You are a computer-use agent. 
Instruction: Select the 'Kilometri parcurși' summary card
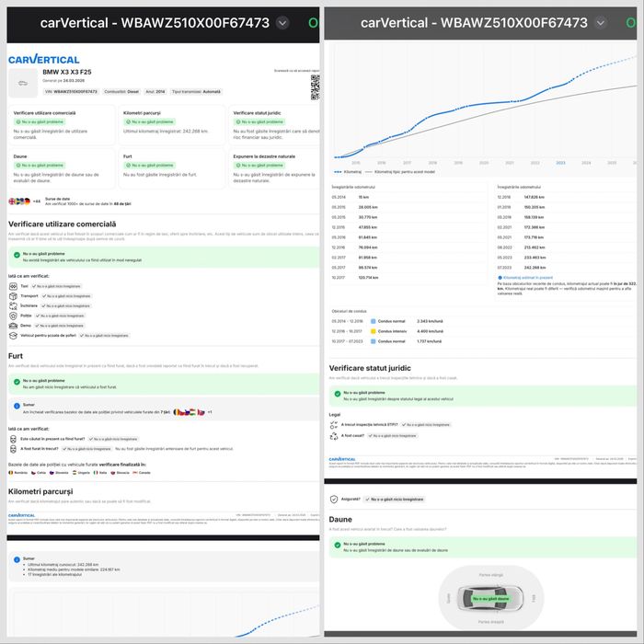point(172,125)
